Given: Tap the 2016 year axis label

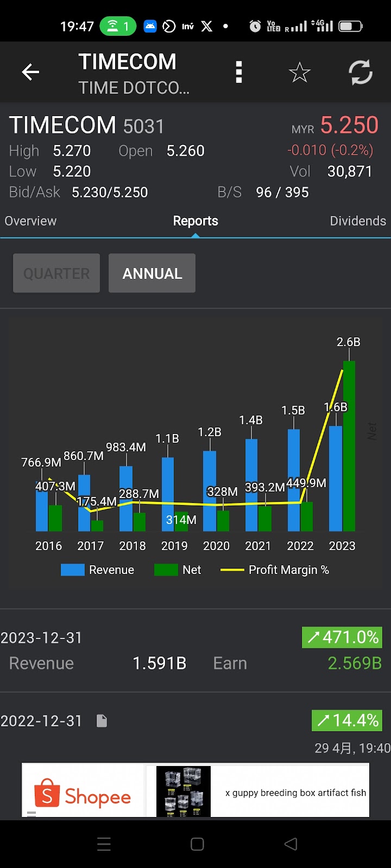Looking at the screenshot, I should pyautogui.click(x=48, y=546).
